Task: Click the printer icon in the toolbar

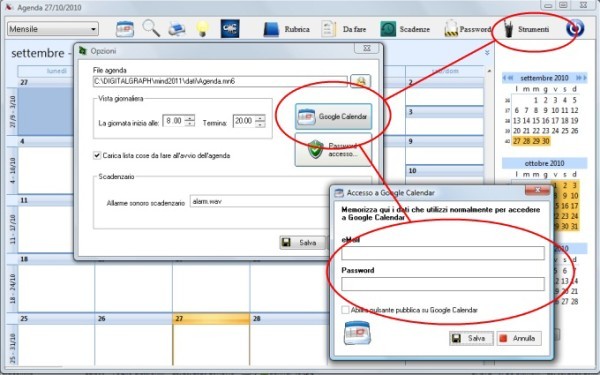Action: 176,29
